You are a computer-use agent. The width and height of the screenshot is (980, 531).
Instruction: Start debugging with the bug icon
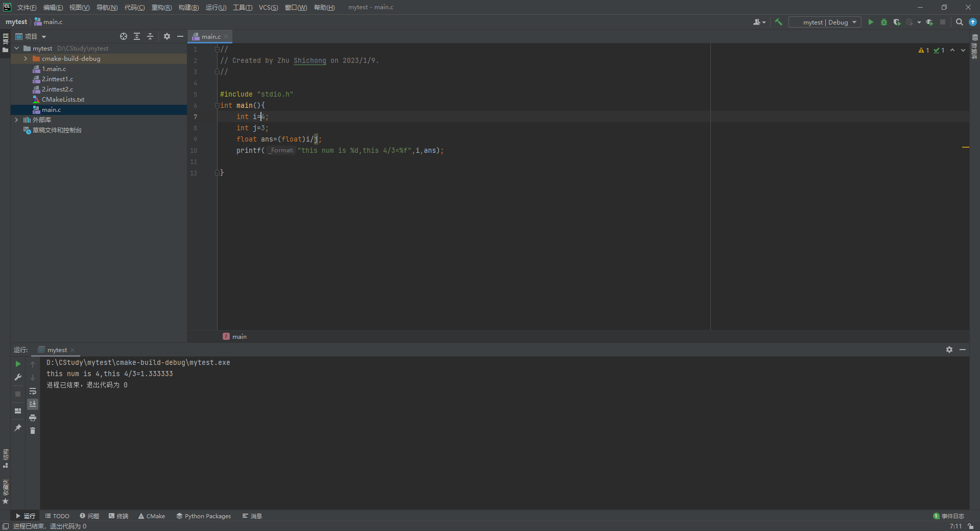pyautogui.click(x=884, y=22)
